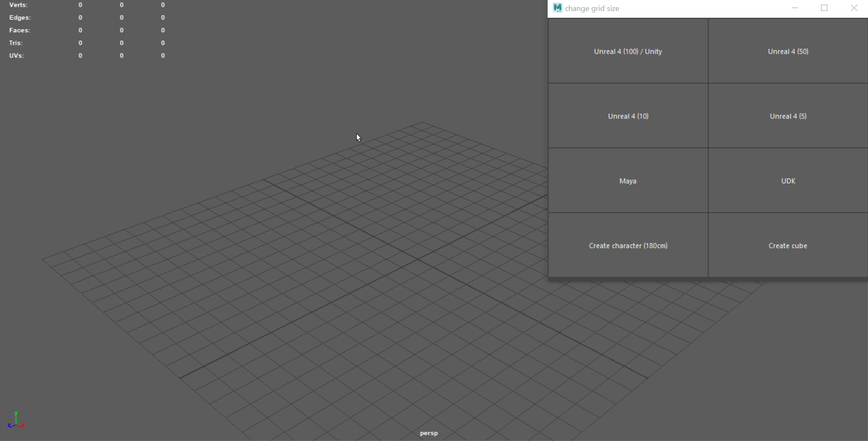868x441 pixels.
Task: Switch grid to the Maya default
Action: pyautogui.click(x=628, y=181)
